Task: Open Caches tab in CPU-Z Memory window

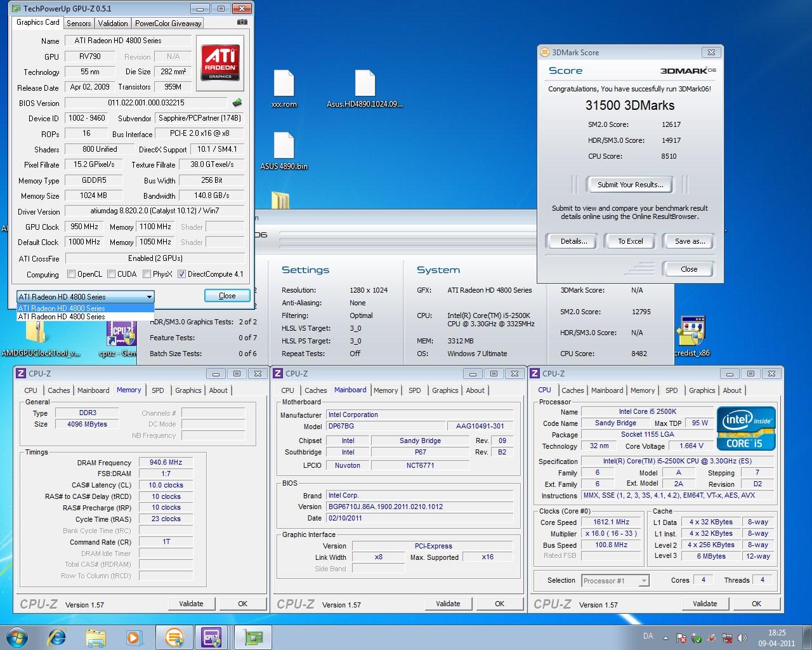Action: coord(59,390)
